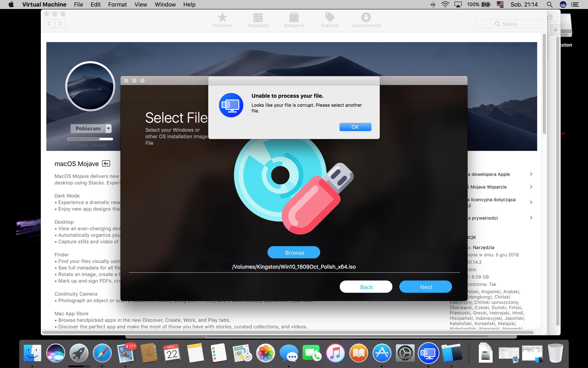Open Launchpad from the Dock
Screen dimensions: 588x368
pos(79,353)
